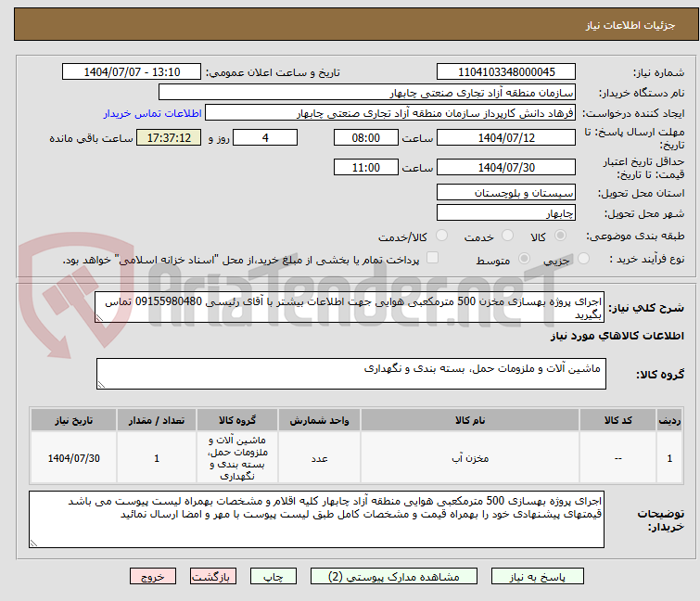This screenshot has width=700, height=601.
Task: Click the اطلاعات کالاهای مورد نیاز heading
Action: pyautogui.click(x=617, y=336)
